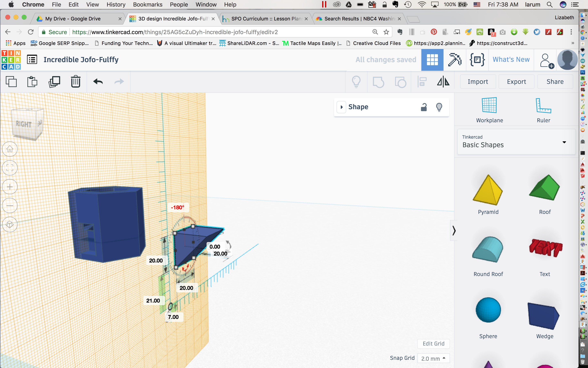Open the Basic Shapes category dropdown
Screen dimensions: 588x368
516,142
